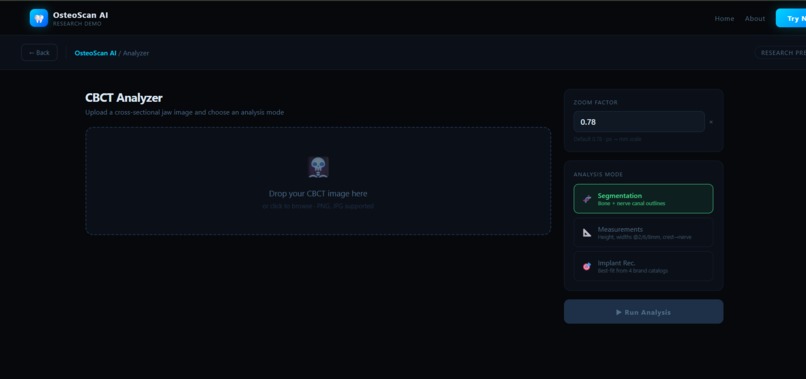Click the Measurements ruler triangle icon
This screenshot has width=806, height=379.
[x=587, y=233]
